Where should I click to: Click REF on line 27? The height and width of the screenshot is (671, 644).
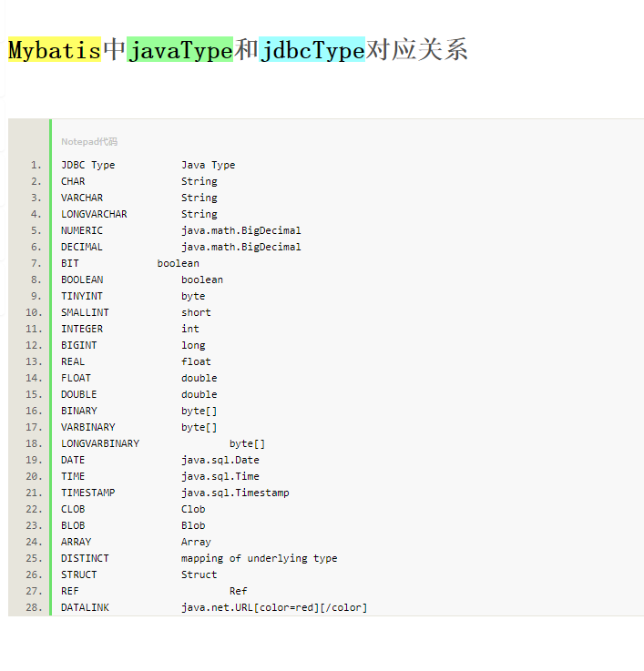[70, 592]
